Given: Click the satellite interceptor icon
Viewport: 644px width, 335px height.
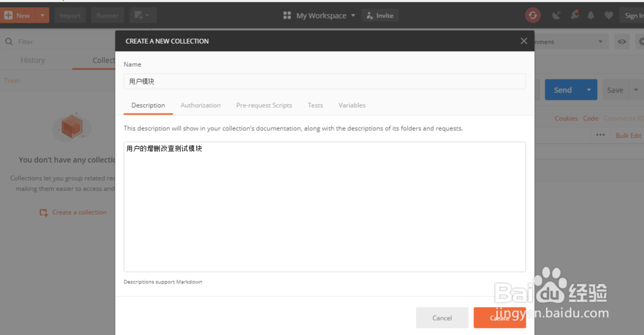Looking at the screenshot, I should pyautogui.click(x=556, y=15).
